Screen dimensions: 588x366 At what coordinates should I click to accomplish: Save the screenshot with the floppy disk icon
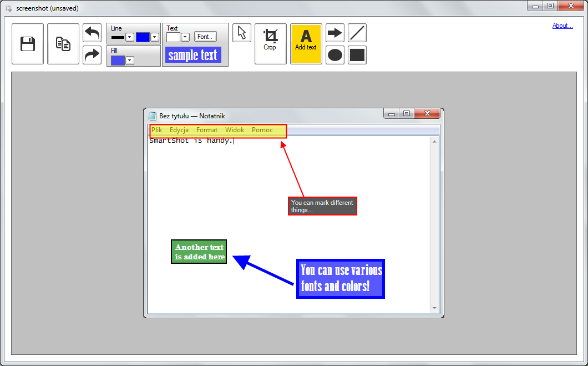(28, 44)
